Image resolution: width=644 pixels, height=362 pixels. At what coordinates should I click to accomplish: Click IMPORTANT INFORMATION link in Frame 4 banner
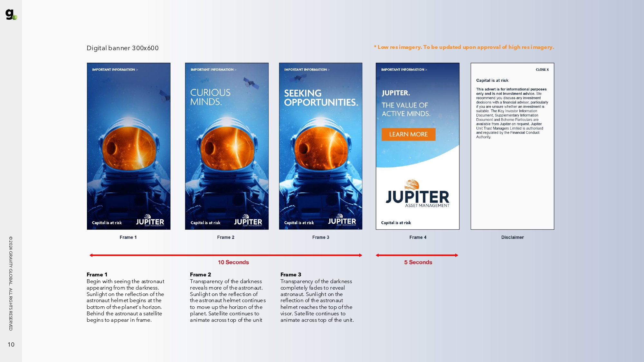point(404,70)
